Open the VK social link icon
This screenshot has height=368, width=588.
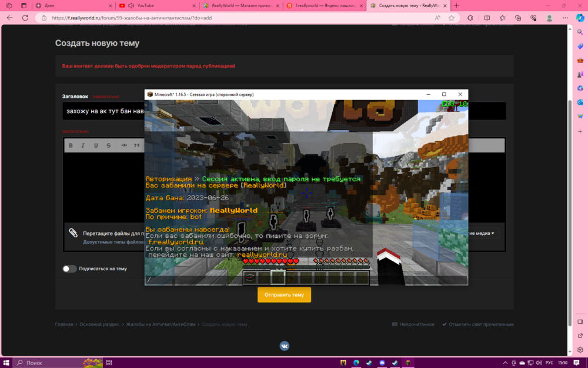[284, 346]
